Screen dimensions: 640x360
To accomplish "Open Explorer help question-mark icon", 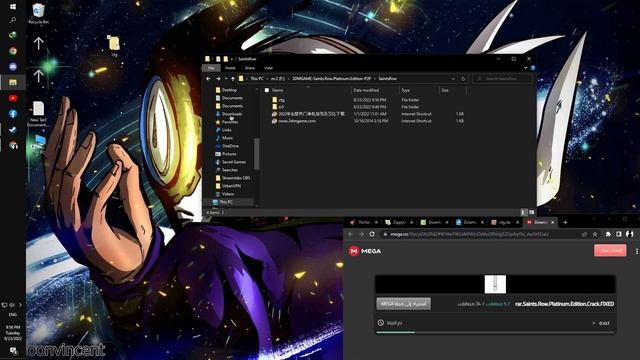I will tap(533, 68).
